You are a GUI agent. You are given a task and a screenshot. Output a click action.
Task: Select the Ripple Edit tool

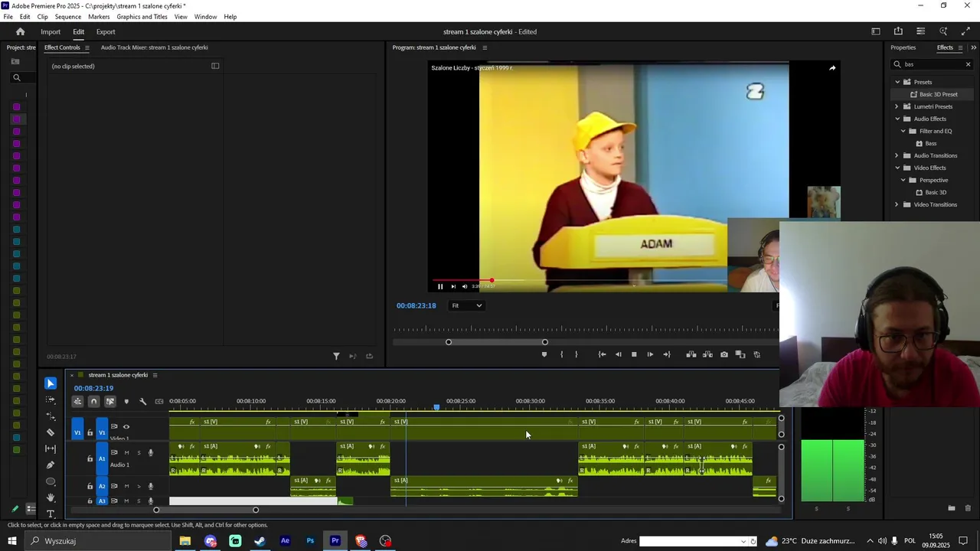pyautogui.click(x=51, y=416)
